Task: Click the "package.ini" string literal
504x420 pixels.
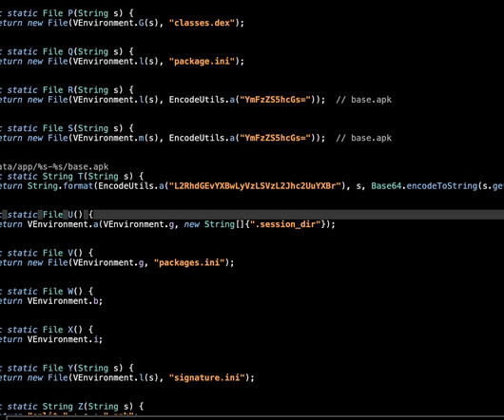Action: (x=202, y=62)
